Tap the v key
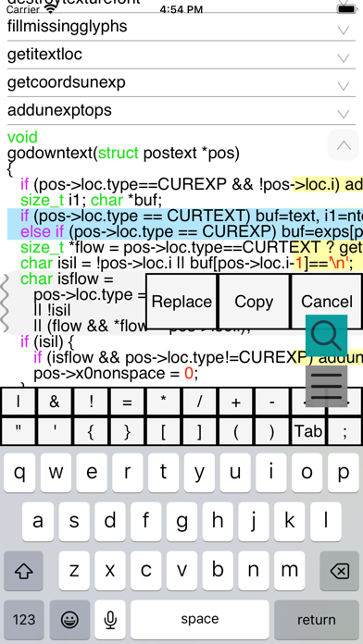 (181, 571)
